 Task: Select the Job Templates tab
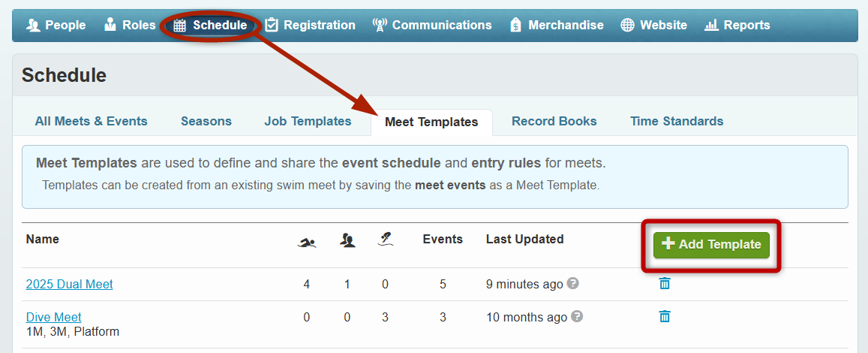click(308, 122)
